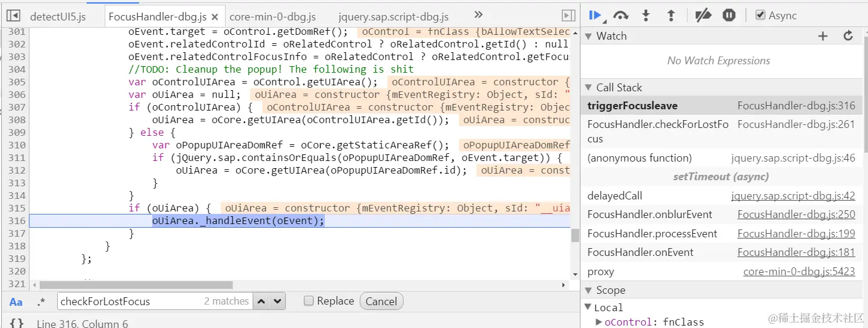Open FocusHandler-dbg.js:250 link
Image resolution: width=868 pixels, height=328 pixels.
[796, 214]
